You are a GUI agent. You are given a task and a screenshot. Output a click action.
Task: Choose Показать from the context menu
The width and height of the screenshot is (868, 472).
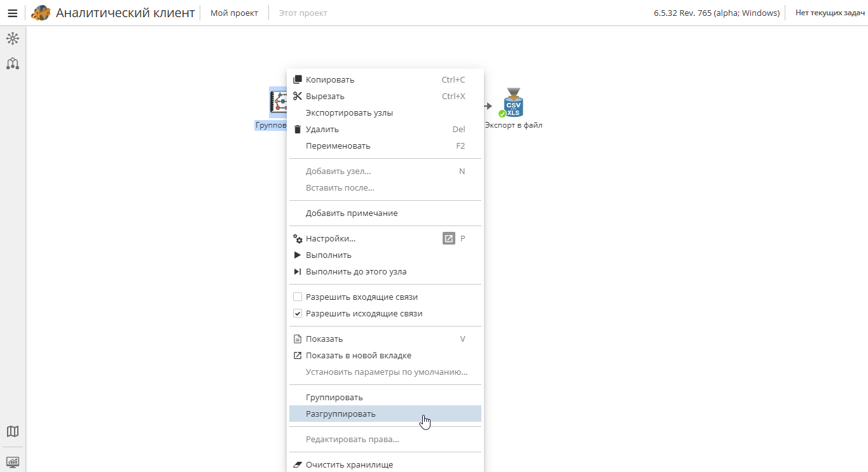(x=385, y=339)
